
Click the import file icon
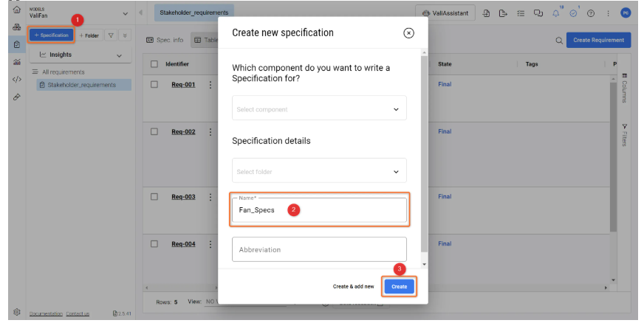pos(486,13)
